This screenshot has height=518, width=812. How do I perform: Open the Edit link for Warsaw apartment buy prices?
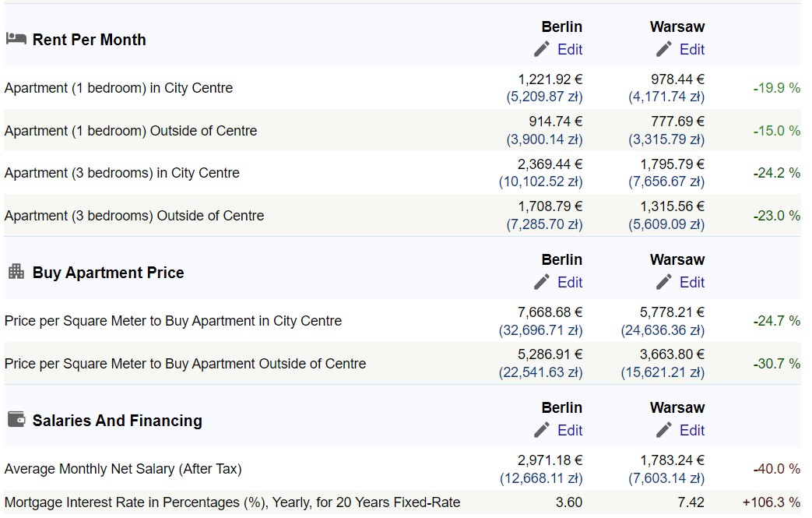(x=692, y=282)
